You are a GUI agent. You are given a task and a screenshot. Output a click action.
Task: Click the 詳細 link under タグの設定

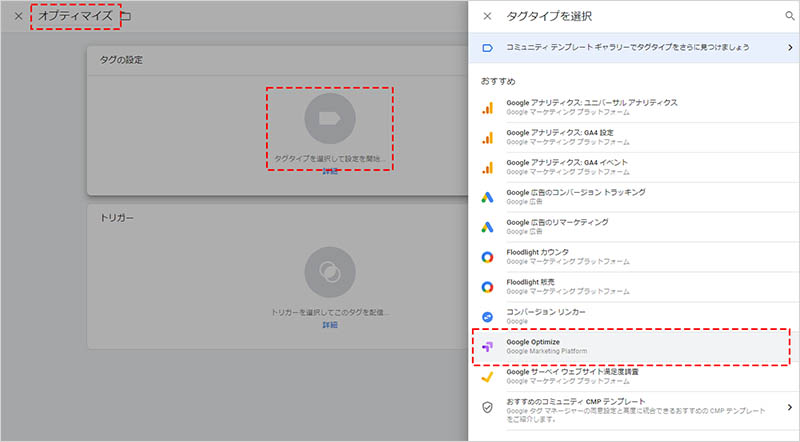[x=329, y=172]
